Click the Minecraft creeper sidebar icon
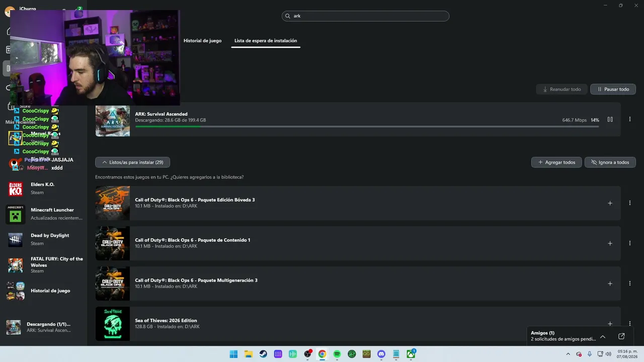644x362 pixels. click(x=15, y=214)
